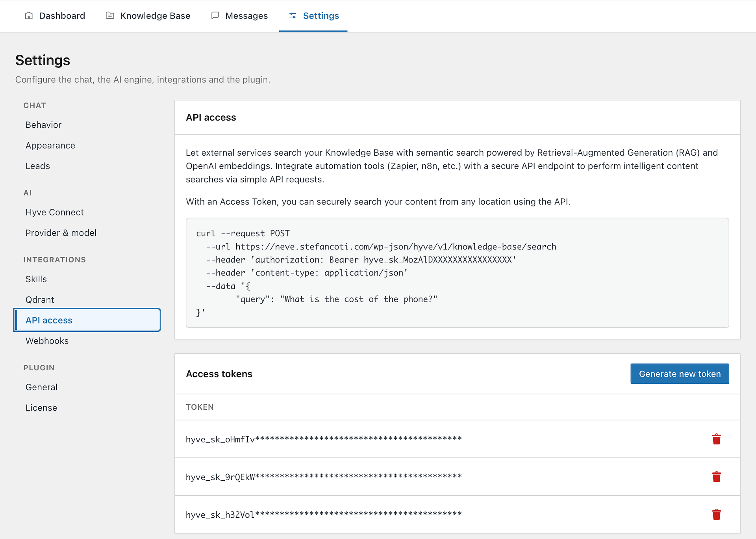Click the hyve_sk_oHmfIv token text
Viewport: 756px width, 539px height.
click(324, 439)
